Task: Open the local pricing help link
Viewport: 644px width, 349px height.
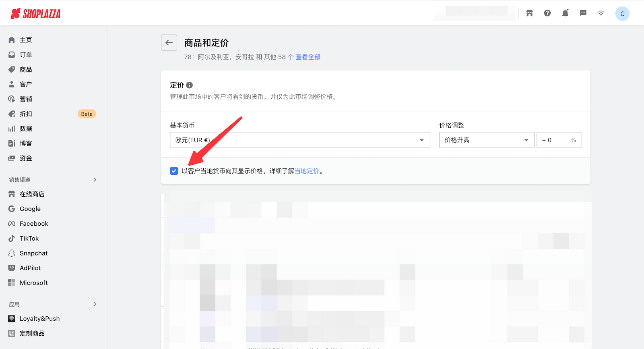Action: [x=307, y=171]
